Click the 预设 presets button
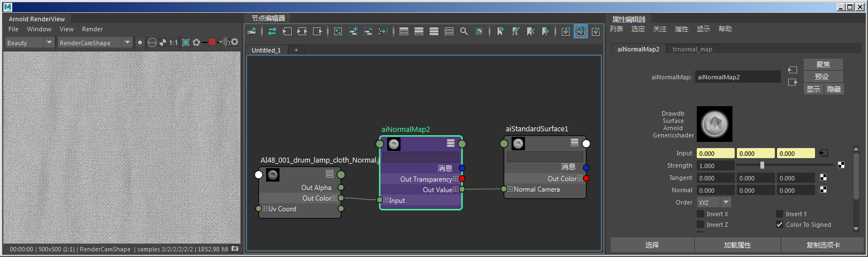 tap(823, 77)
